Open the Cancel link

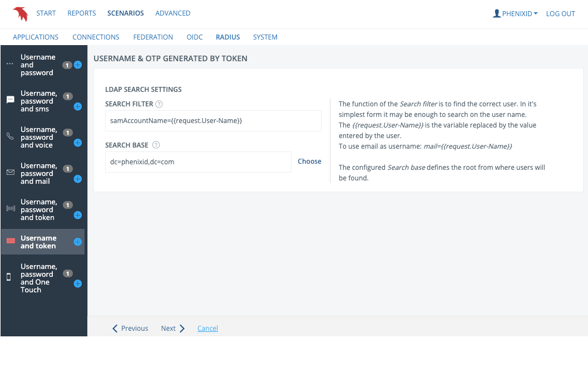[207, 328]
